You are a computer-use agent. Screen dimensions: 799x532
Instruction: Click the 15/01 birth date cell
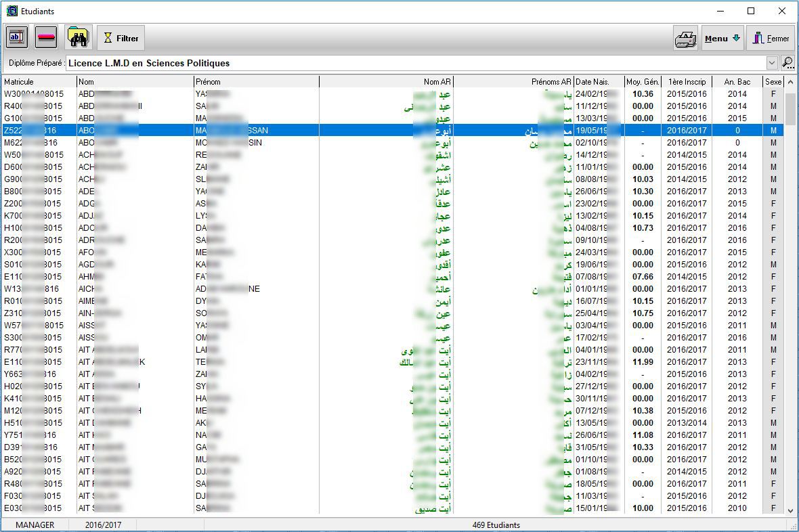pos(599,508)
